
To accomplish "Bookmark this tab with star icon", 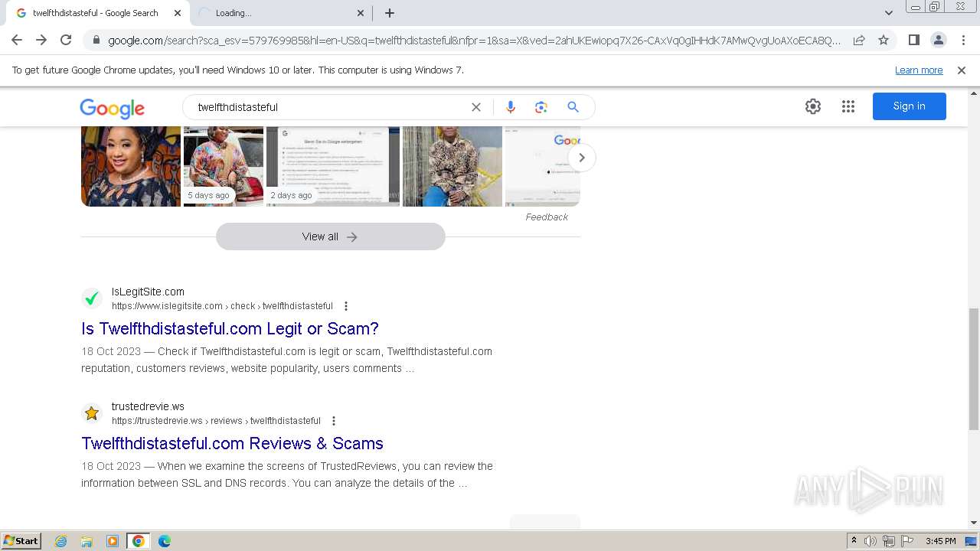I will (x=884, y=40).
